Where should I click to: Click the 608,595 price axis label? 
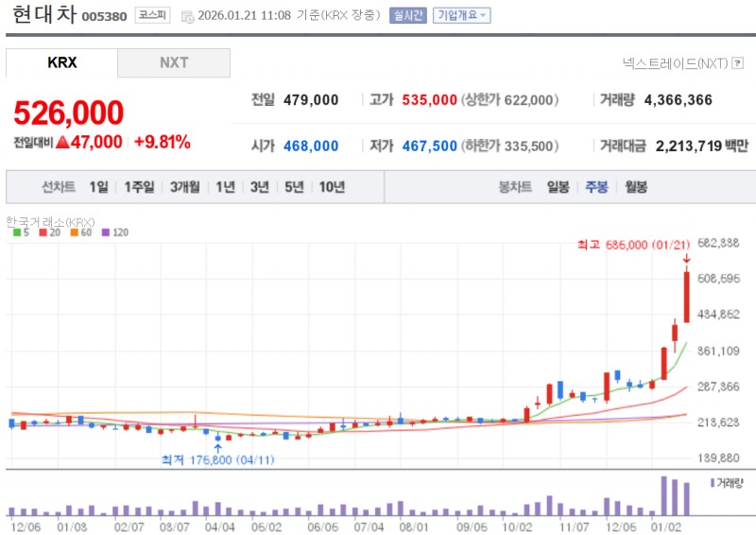coord(718,278)
